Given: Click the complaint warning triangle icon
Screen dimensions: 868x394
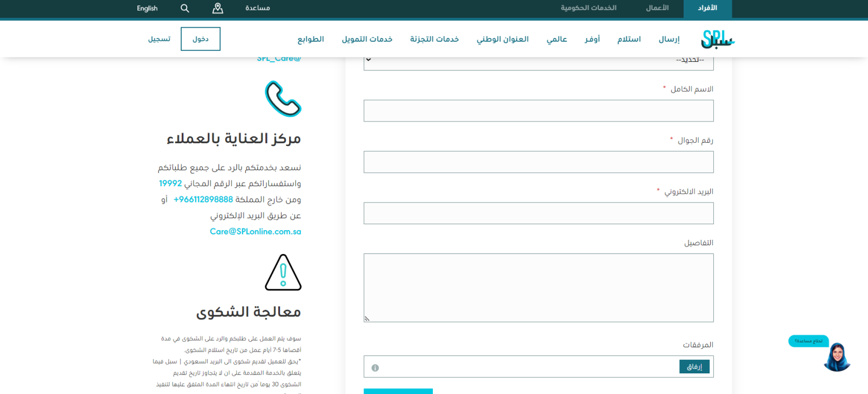Looking at the screenshot, I should tap(283, 272).
